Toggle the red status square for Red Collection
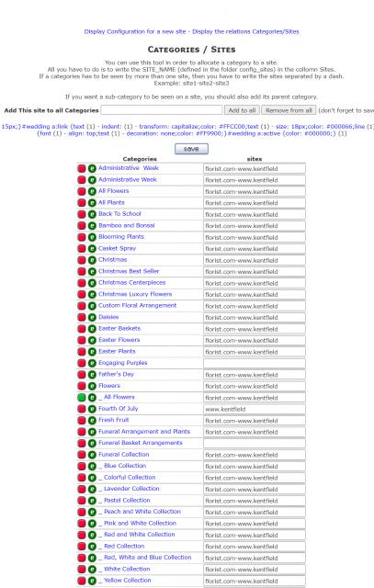The height and width of the screenshot is (588, 374). pyautogui.click(x=82, y=547)
